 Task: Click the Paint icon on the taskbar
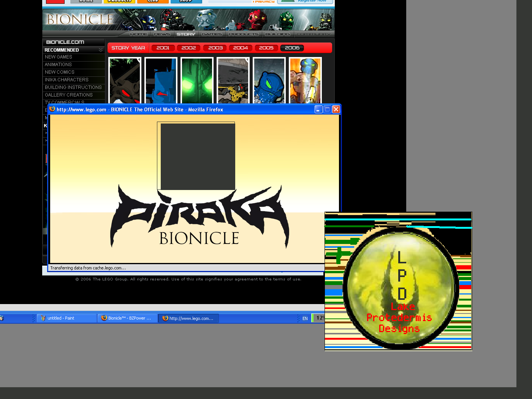(x=43, y=318)
